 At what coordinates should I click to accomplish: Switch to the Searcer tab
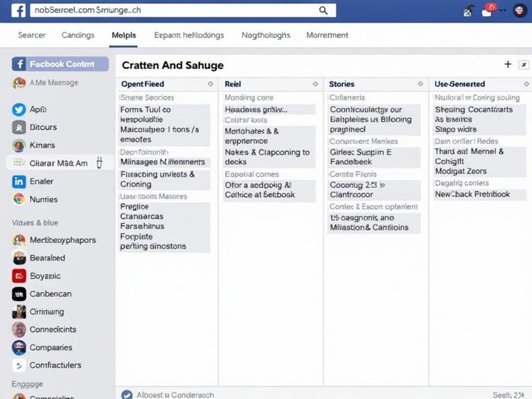[x=32, y=35]
